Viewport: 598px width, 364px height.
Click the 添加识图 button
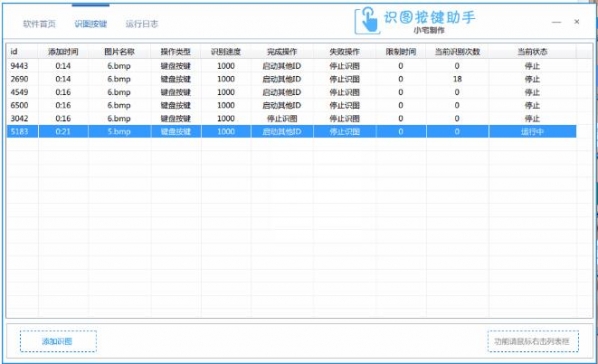point(58,341)
